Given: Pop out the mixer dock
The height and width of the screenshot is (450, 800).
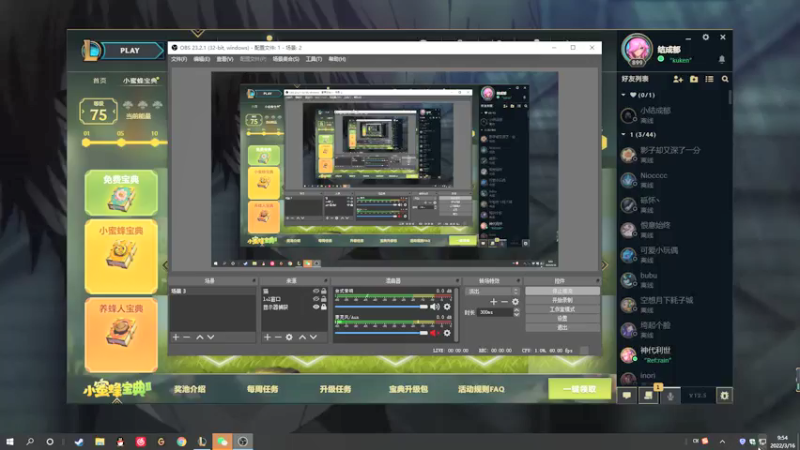Looking at the screenshot, I should coord(457,281).
